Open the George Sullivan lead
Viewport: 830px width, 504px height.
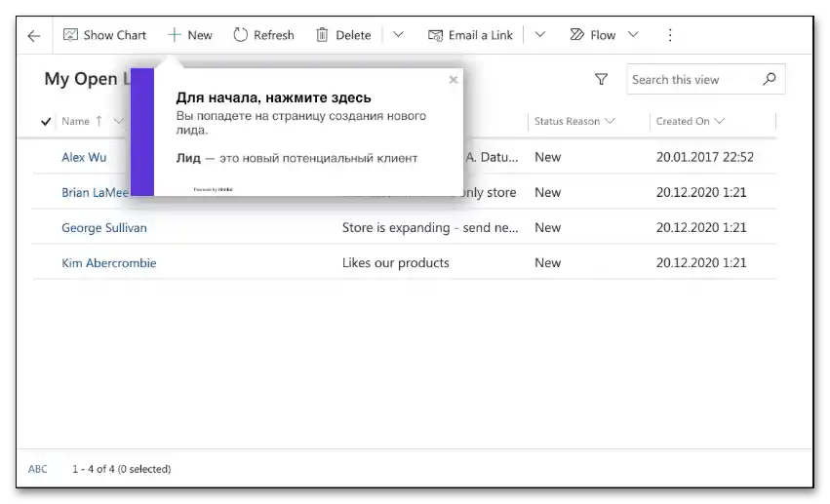click(104, 228)
